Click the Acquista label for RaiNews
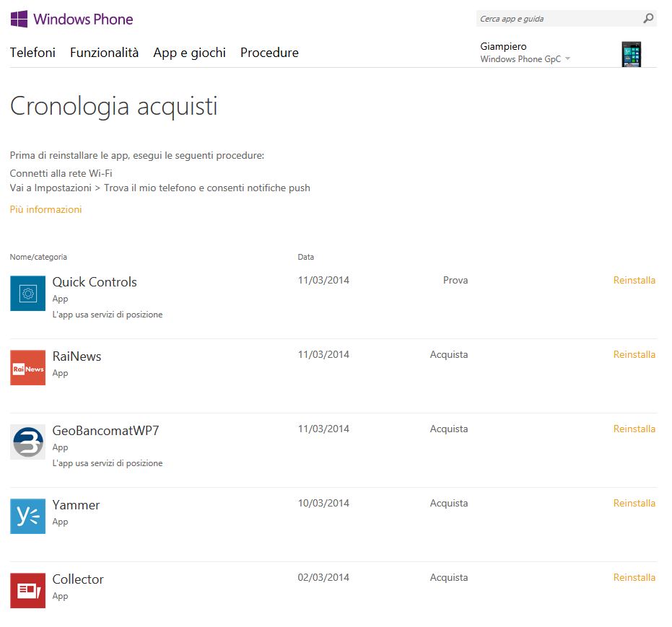Image resolution: width=672 pixels, height=627 pixels. coord(449,354)
